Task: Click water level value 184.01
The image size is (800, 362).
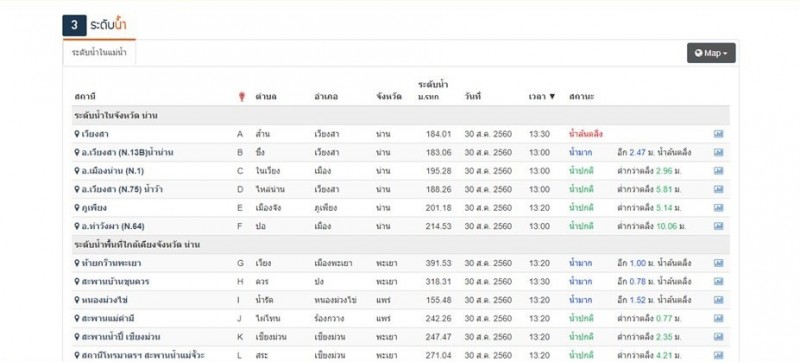Action: coord(438,134)
